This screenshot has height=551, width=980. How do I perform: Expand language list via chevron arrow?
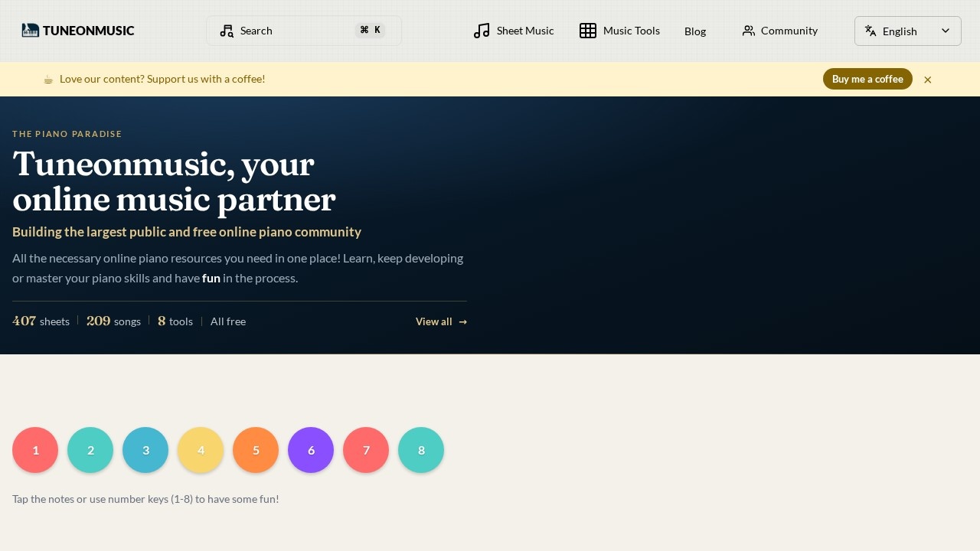pyautogui.click(x=946, y=31)
